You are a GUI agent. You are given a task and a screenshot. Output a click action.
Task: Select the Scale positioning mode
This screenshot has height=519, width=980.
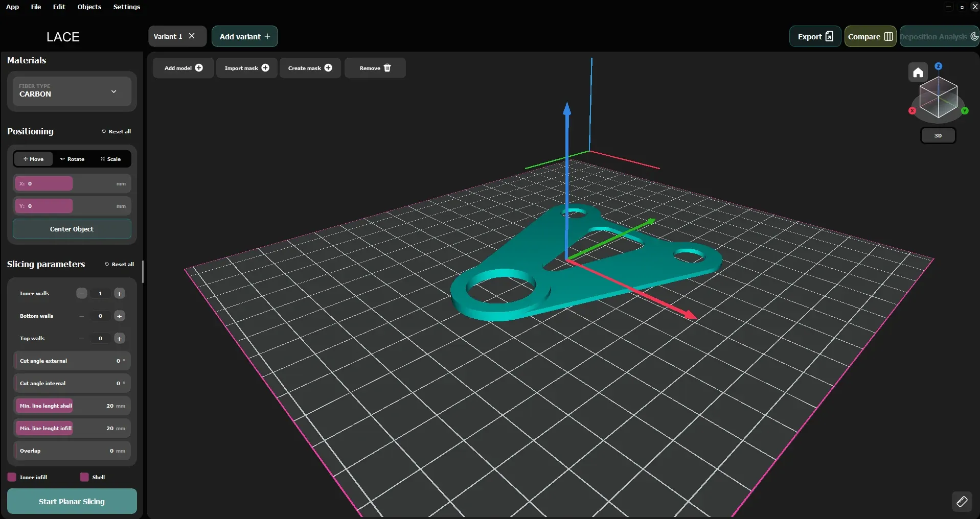(x=110, y=159)
